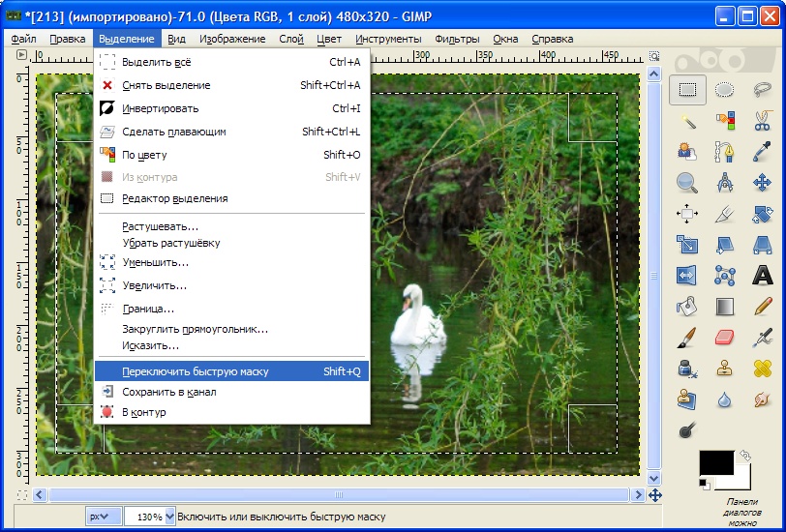Select the Bucket Fill tool
The height and width of the screenshot is (532, 786).
point(687,307)
